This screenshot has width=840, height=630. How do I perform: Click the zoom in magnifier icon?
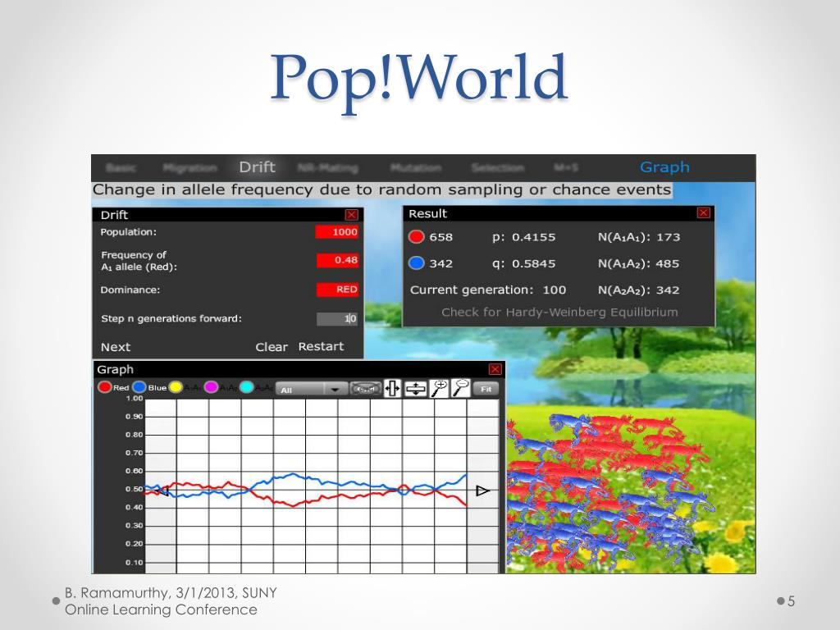coord(440,388)
